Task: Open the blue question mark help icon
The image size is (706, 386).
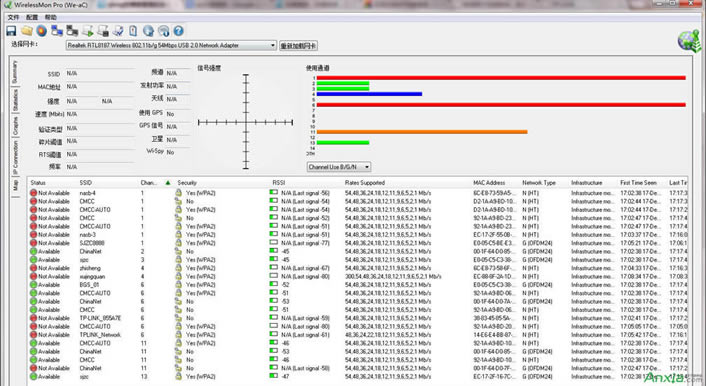Action: (x=179, y=31)
